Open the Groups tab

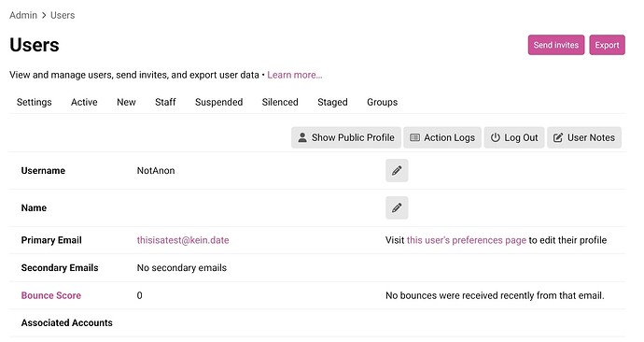(383, 102)
